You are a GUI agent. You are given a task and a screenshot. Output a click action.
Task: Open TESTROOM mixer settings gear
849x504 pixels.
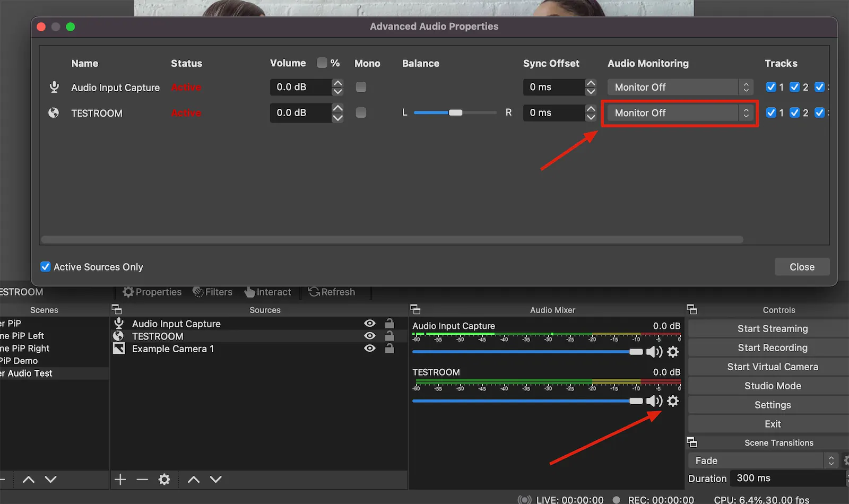pos(673,401)
